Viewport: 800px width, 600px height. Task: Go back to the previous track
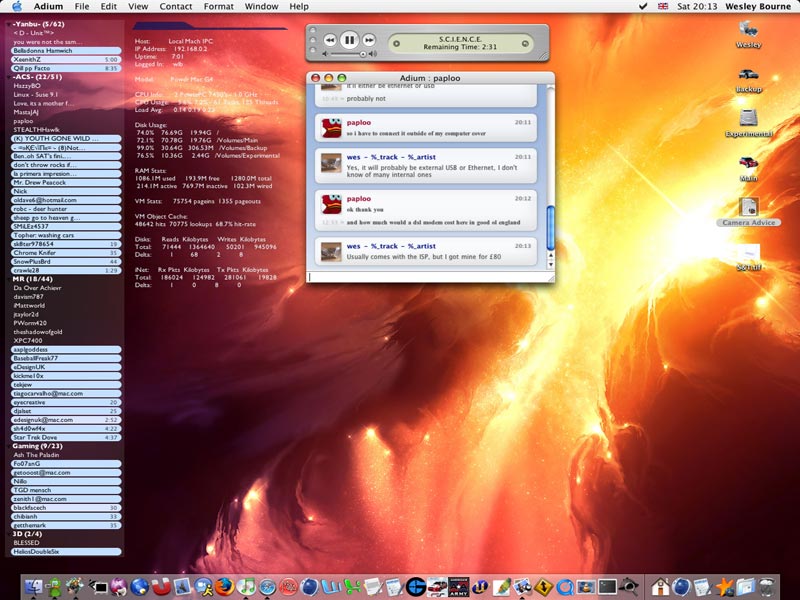329,40
